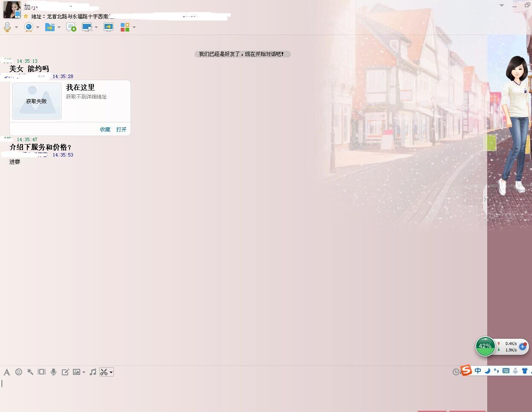Screen dimensions: 532x412
Task: Record a voice message in input toolbar
Action: tap(53, 372)
